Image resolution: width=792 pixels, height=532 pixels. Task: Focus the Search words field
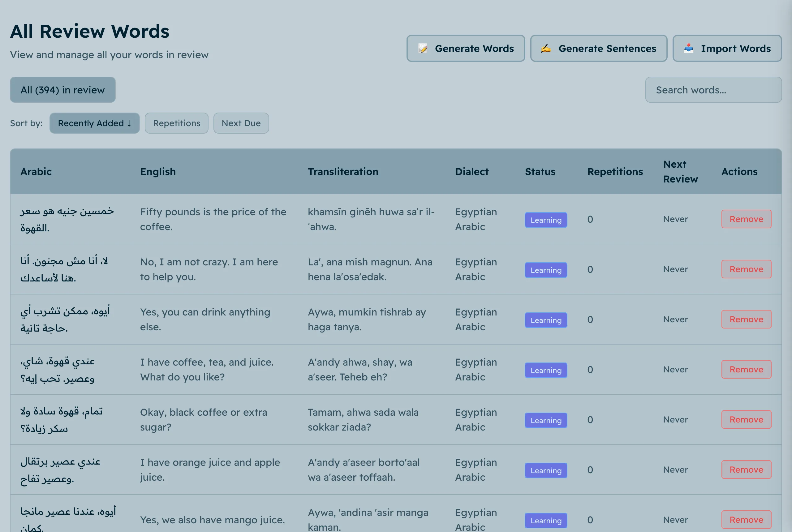(713, 90)
